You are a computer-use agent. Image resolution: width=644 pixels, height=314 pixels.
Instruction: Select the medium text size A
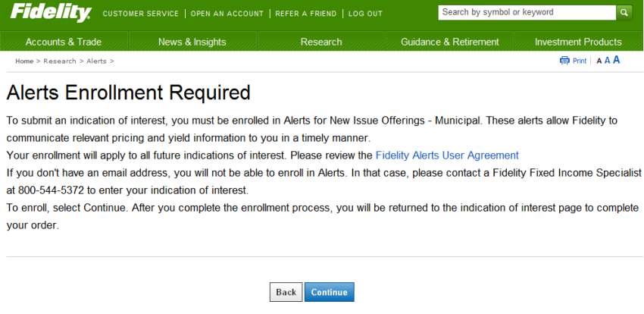[x=607, y=61]
